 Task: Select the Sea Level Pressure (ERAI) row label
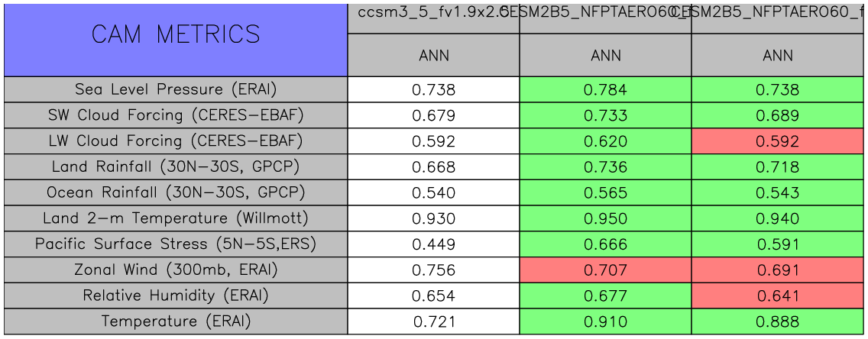(x=176, y=89)
